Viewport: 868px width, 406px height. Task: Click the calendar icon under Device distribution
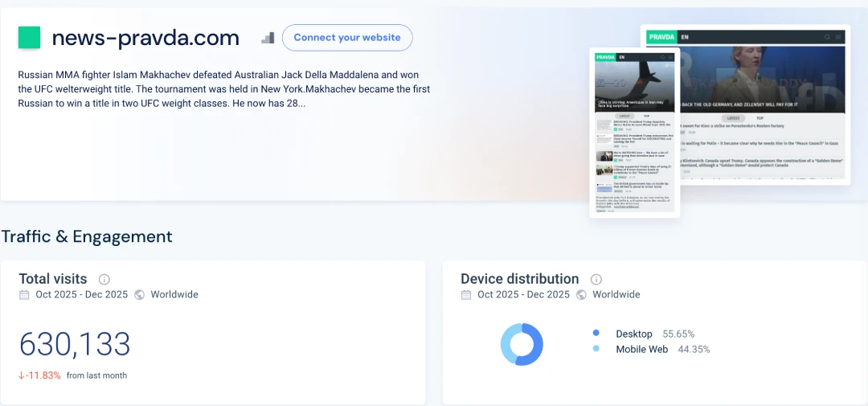coord(466,295)
